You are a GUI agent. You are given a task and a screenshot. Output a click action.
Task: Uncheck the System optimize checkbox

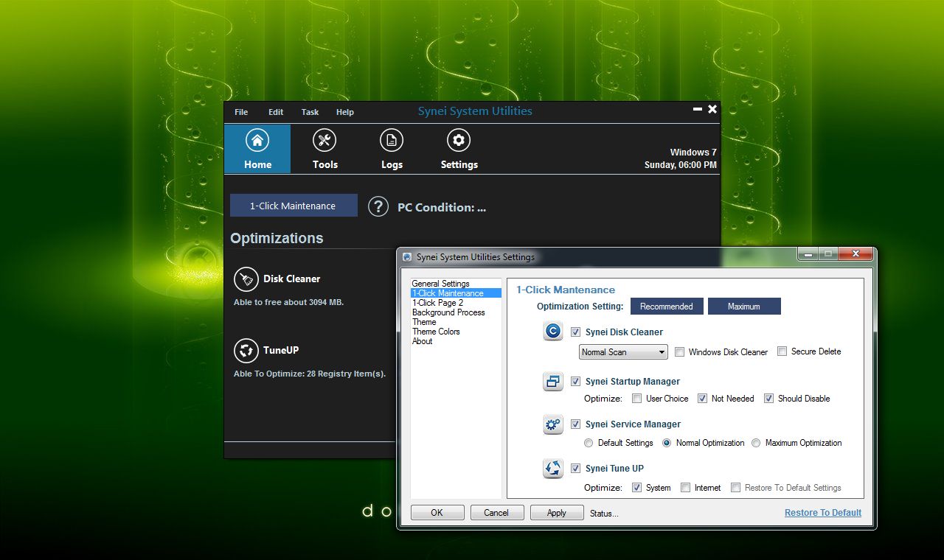[x=637, y=488]
